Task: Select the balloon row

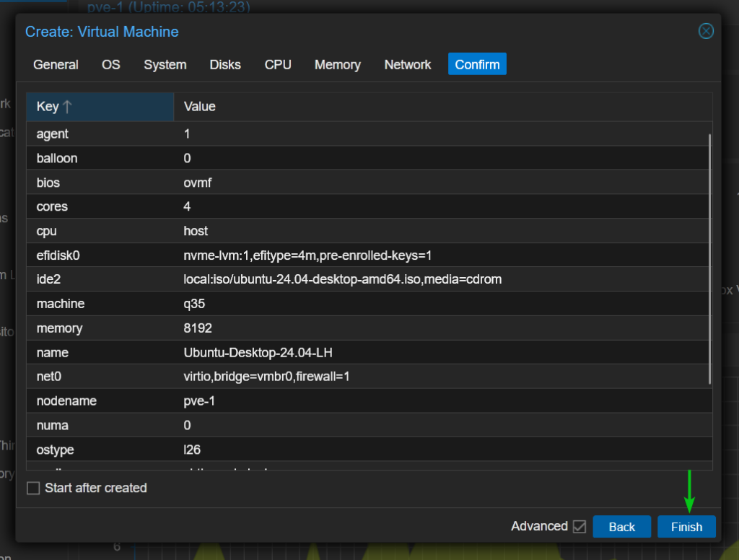Action: (369, 158)
